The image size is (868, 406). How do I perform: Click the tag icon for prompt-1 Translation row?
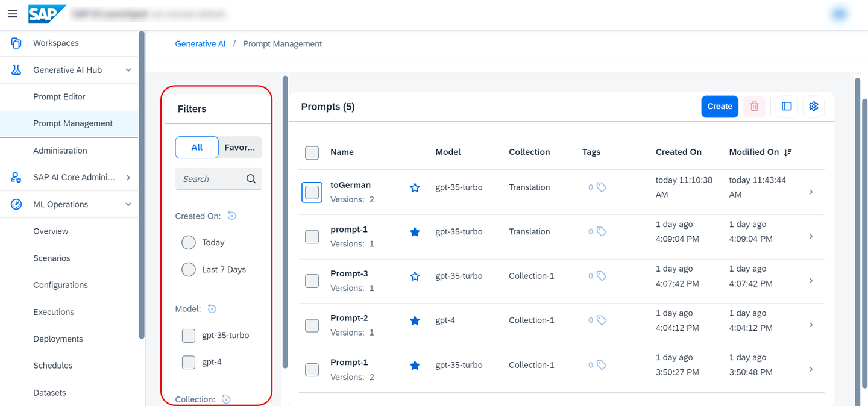pyautogui.click(x=601, y=232)
